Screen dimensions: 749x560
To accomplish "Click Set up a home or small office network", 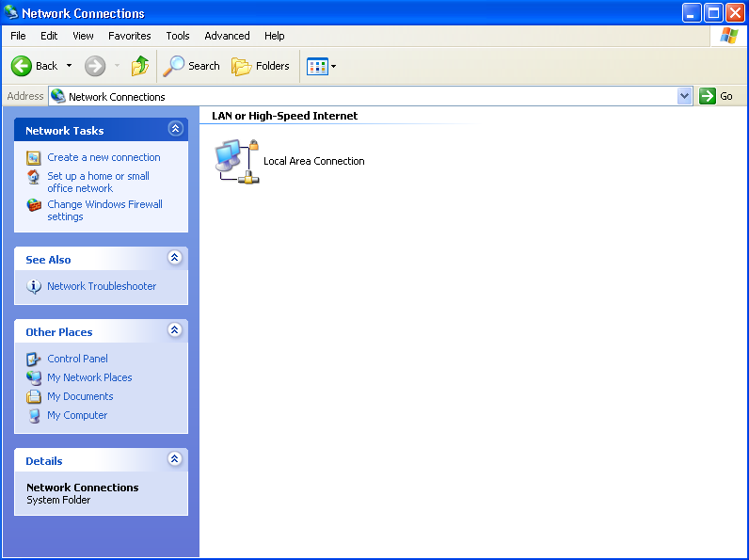I will point(99,182).
